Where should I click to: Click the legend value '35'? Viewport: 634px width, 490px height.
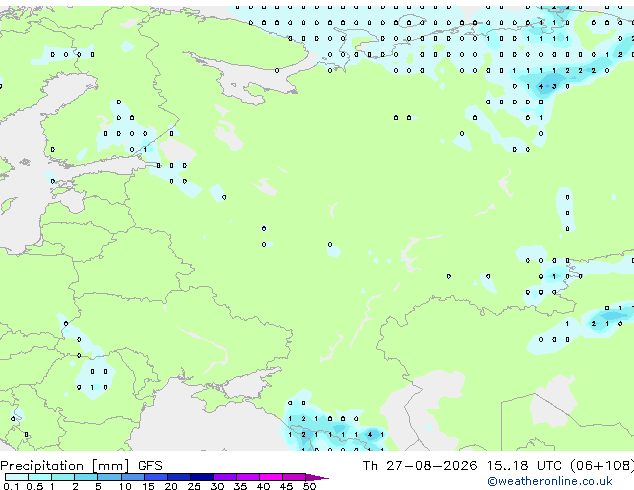coord(240,486)
